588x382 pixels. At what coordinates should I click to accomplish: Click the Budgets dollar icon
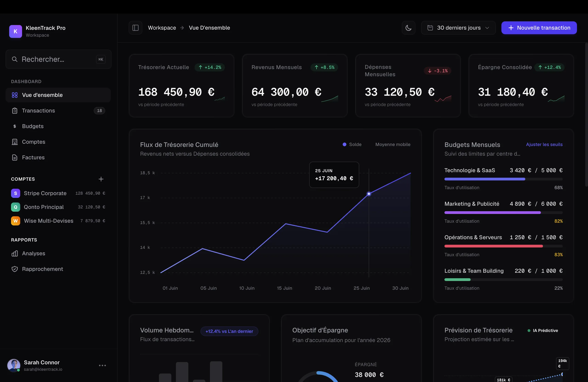pyautogui.click(x=14, y=126)
